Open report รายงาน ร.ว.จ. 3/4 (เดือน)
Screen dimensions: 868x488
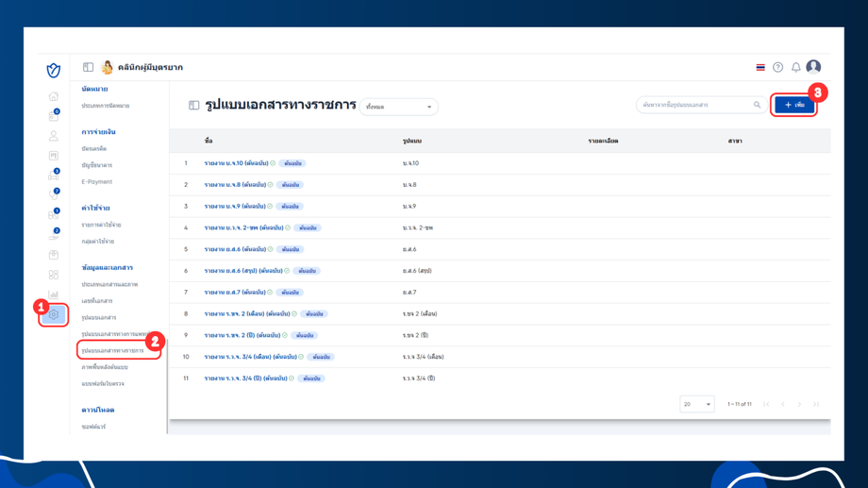pyautogui.click(x=251, y=357)
